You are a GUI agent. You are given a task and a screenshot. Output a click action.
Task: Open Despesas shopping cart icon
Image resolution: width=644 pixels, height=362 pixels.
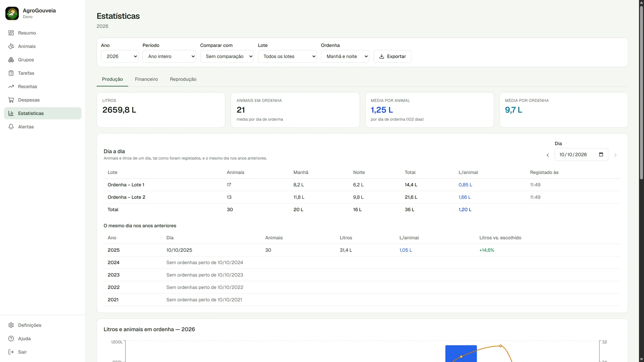(x=11, y=100)
